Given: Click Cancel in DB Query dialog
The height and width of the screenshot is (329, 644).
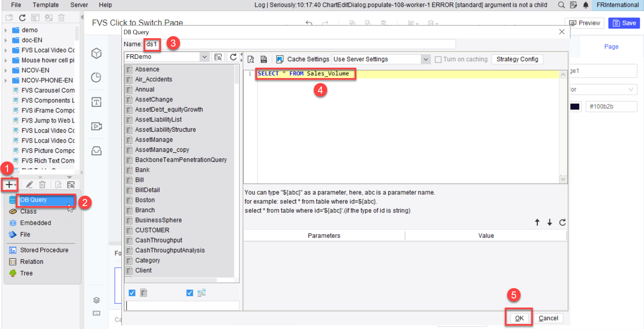Looking at the screenshot, I should coord(548,318).
